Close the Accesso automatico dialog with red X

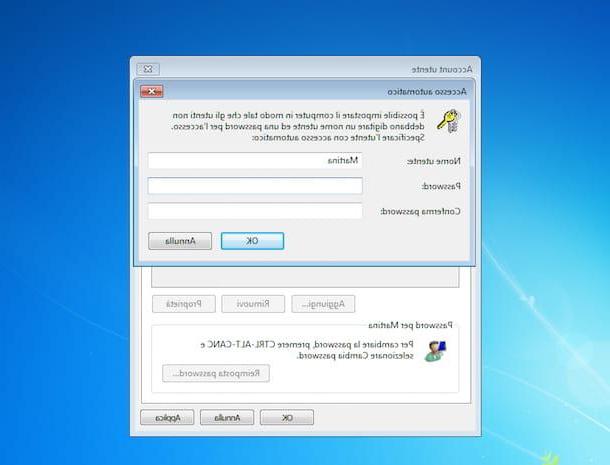(x=152, y=91)
